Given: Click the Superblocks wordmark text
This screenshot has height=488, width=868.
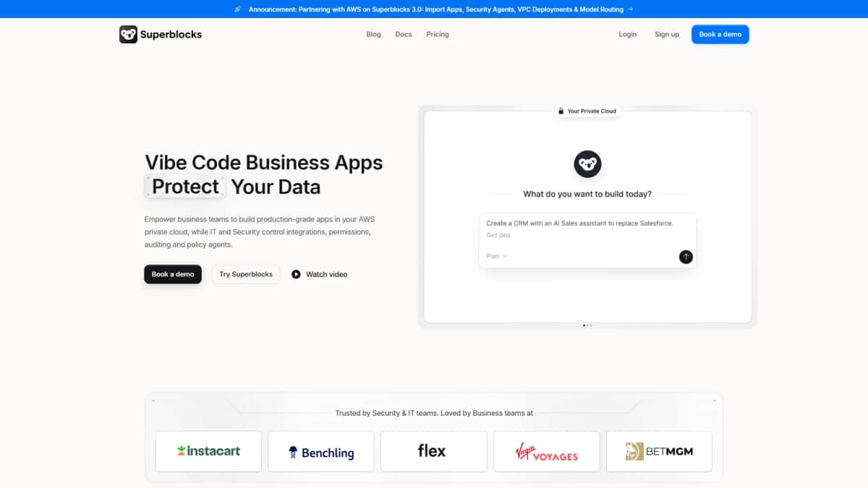Looking at the screenshot, I should tap(171, 34).
